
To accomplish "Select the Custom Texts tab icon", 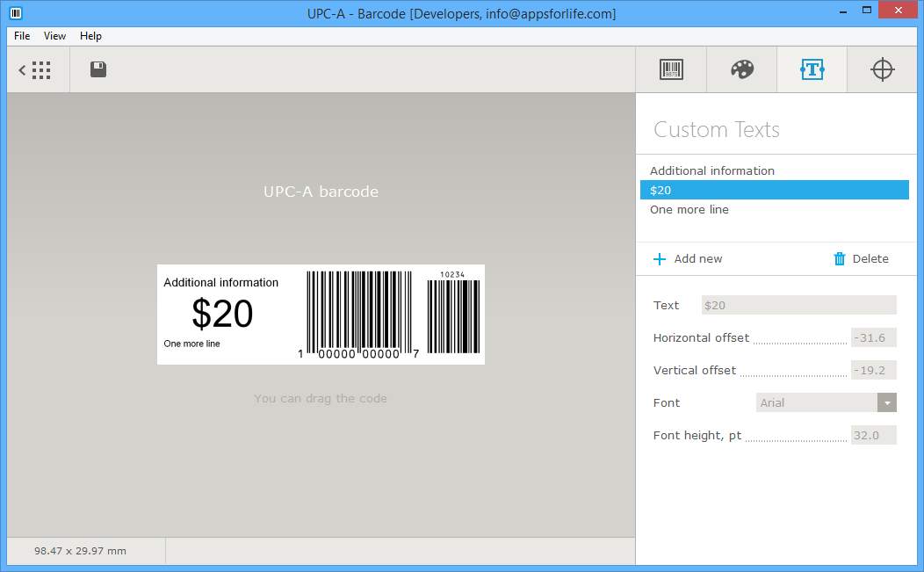I will [812, 69].
